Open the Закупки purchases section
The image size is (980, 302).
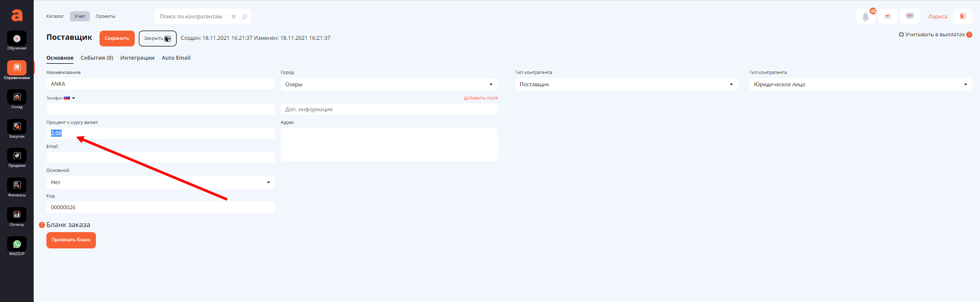click(17, 127)
